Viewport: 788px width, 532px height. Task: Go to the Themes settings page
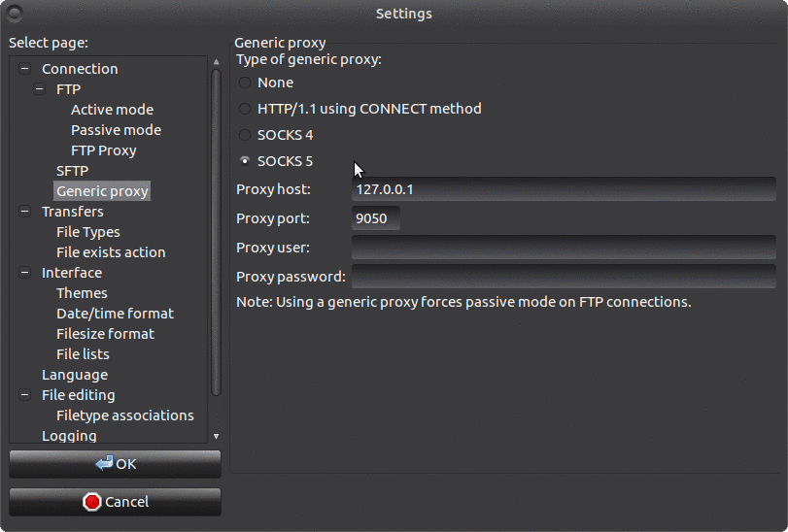82,293
